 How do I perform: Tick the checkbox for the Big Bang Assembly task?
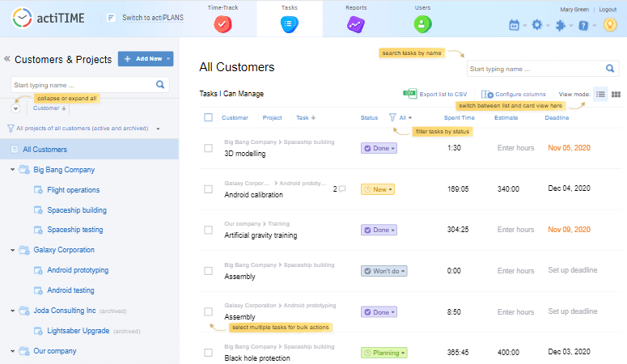point(209,271)
